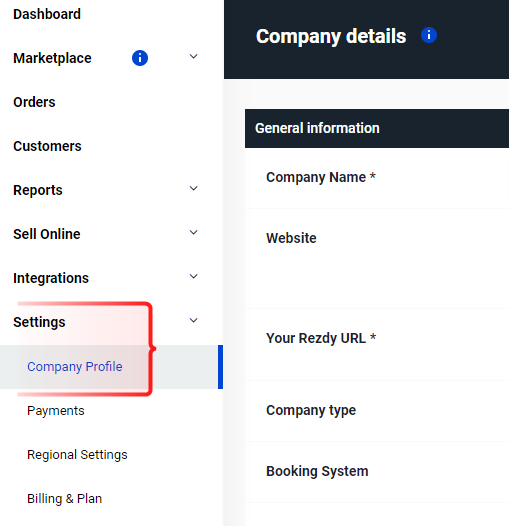Click the Marketplace menu label
The image size is (509, 526).
(x=52, y=58)
